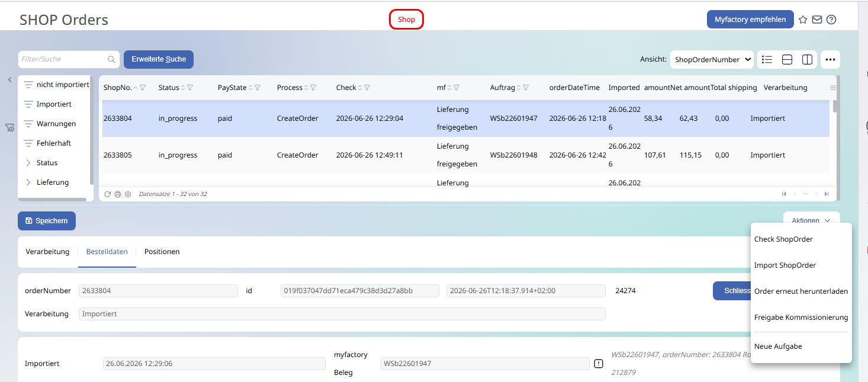Refresh the order grid
868x382 pixels.
point(108,194)
